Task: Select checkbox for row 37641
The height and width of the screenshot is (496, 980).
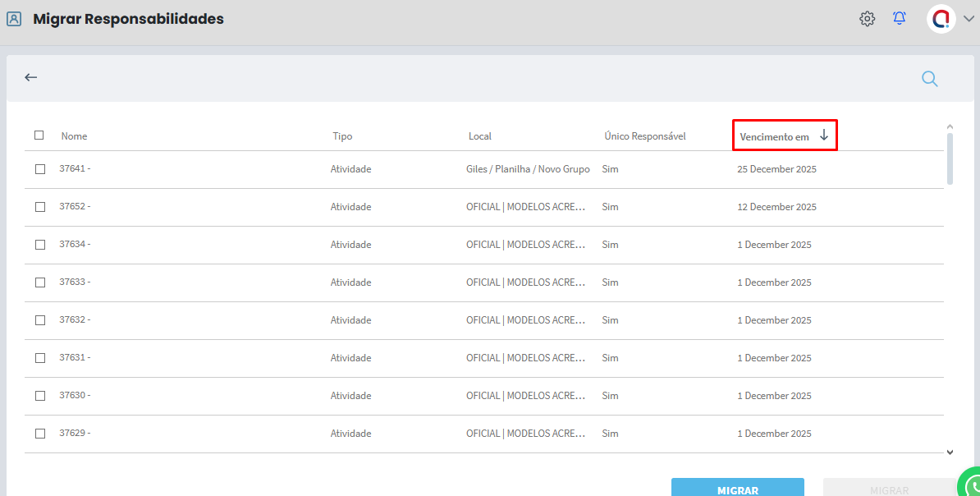Action: click(40, 169)
